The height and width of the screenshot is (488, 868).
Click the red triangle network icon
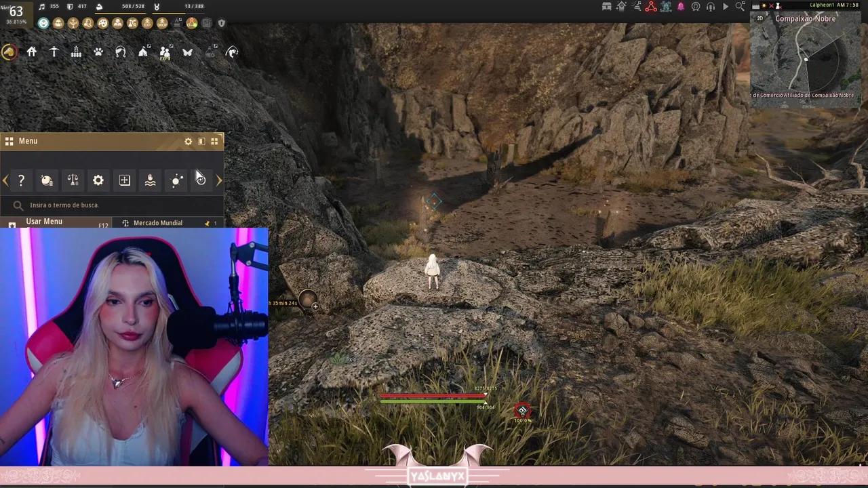650,7
